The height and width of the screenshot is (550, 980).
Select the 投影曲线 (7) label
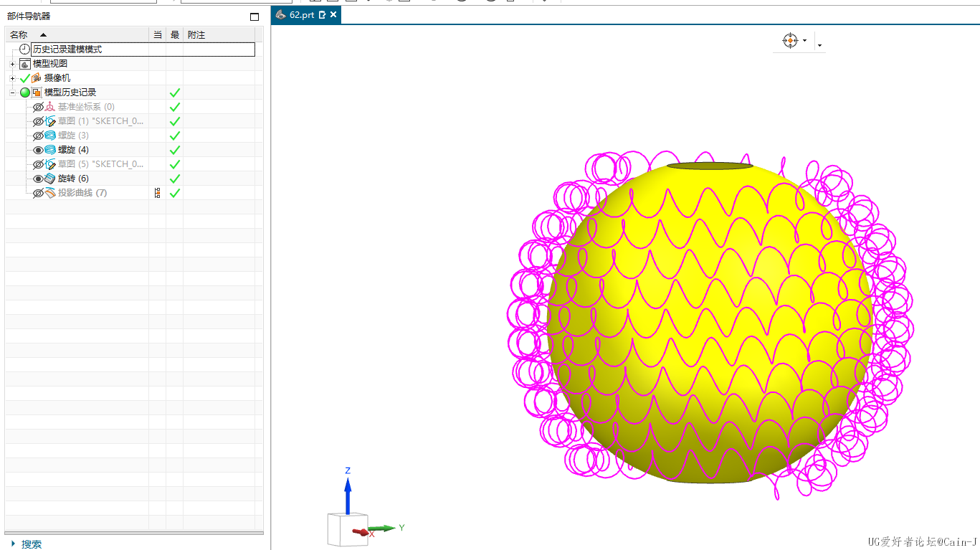click(82, 193)
